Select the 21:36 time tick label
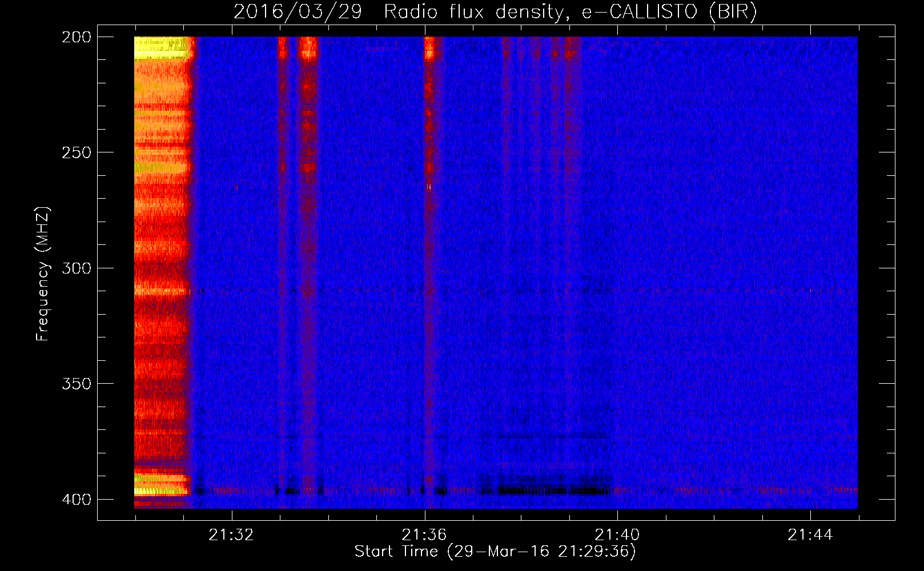The height and width of the screenshot is (571, 924). (x=424, y=535)
